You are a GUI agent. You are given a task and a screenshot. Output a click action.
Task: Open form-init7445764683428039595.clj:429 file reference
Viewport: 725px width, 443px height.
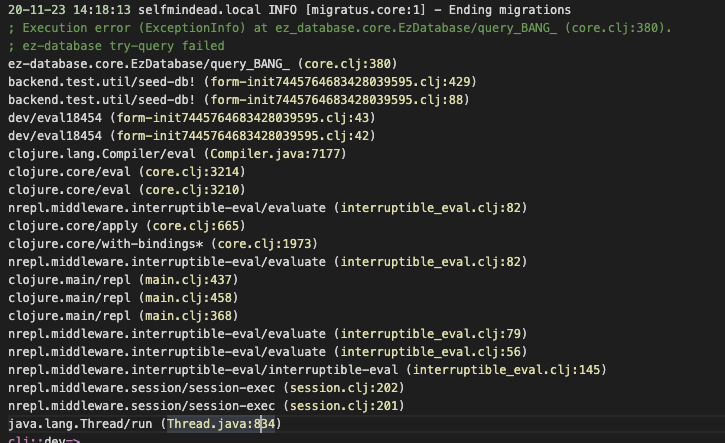point(340,82)
